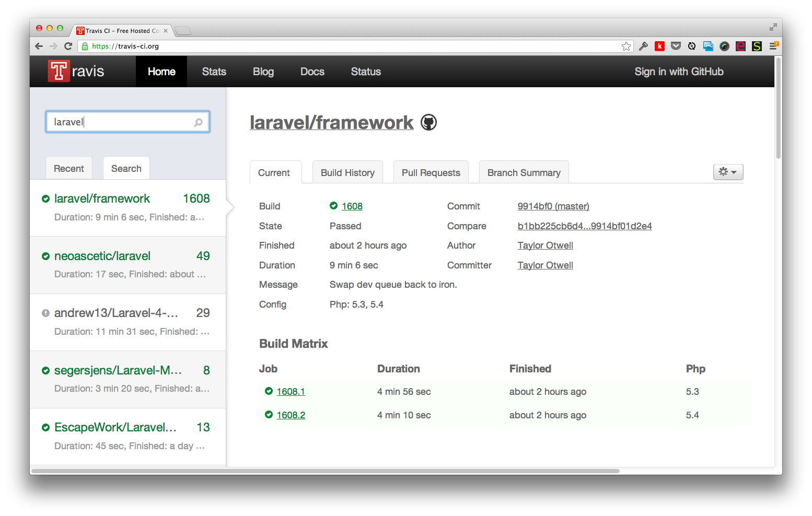This screenshot has width=812, height=516.
Task: Click the browser back arrow
Action: tap(39, 46)
